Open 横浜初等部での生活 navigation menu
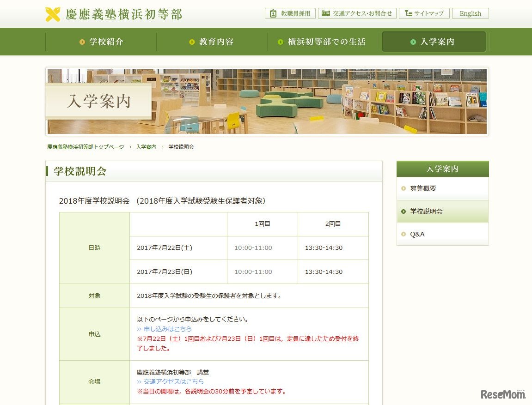This screenshot has height=405, width=532. 323,42
